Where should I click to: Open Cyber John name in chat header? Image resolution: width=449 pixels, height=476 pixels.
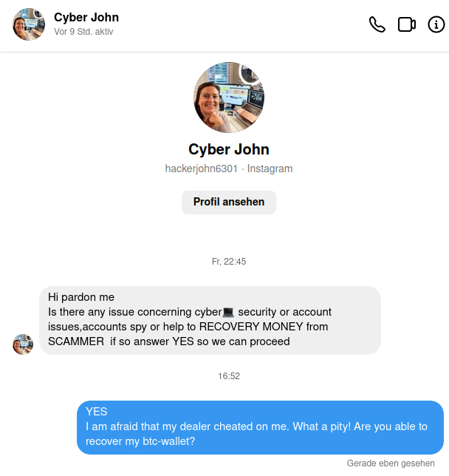point(86,17)
